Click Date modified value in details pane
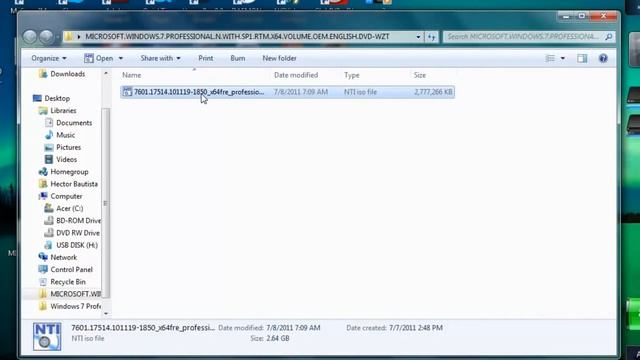The image size is (640, 360). [293, 328]
